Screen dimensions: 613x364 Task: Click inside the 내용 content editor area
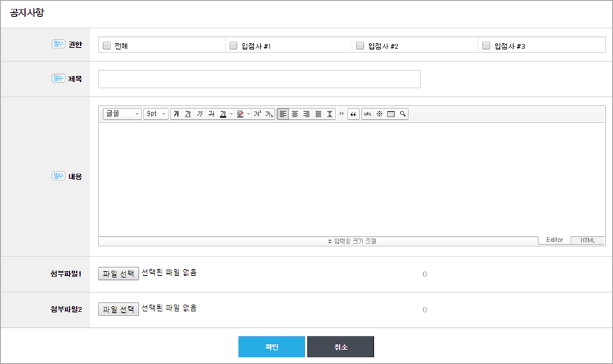click(352, 179)
